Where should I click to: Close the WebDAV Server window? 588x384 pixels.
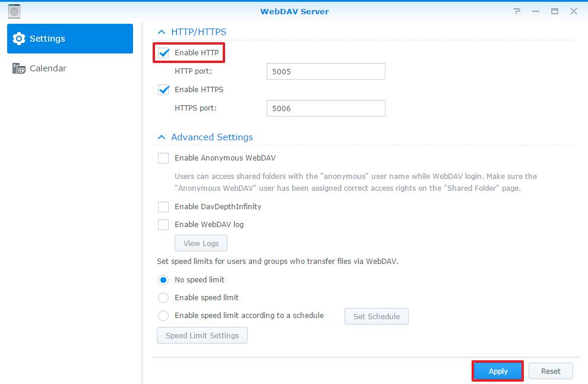pos(574,11)
